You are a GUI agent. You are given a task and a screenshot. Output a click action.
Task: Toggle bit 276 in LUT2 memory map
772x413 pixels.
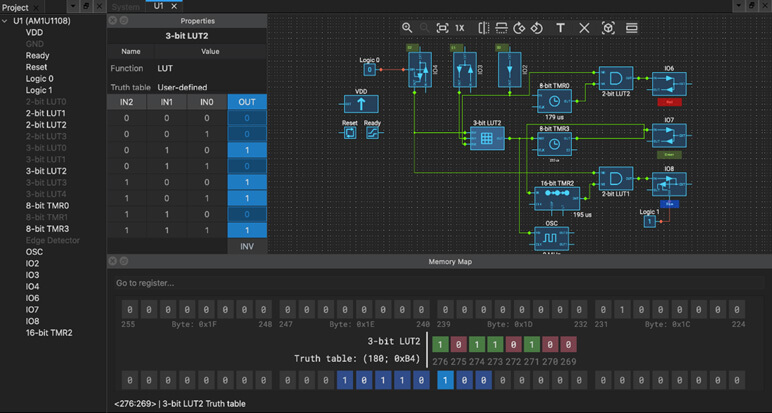point(440,344)
